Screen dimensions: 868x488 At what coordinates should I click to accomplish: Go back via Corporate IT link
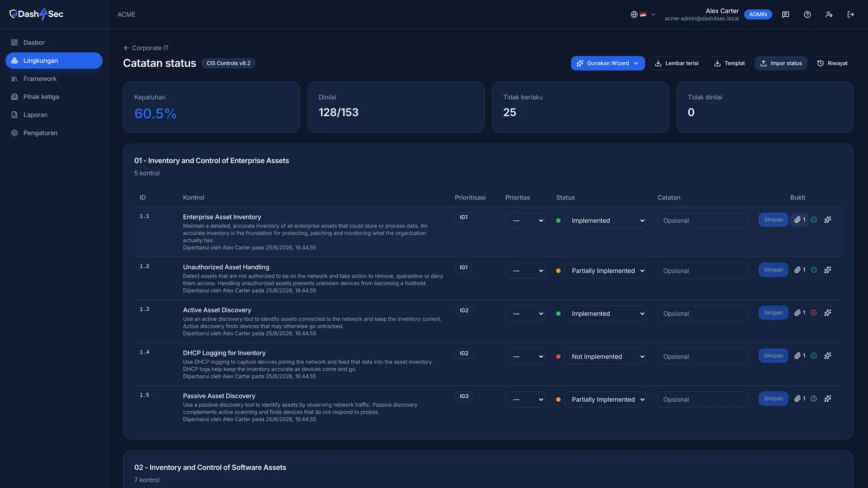pyautogui.click(x=146, y=48)
